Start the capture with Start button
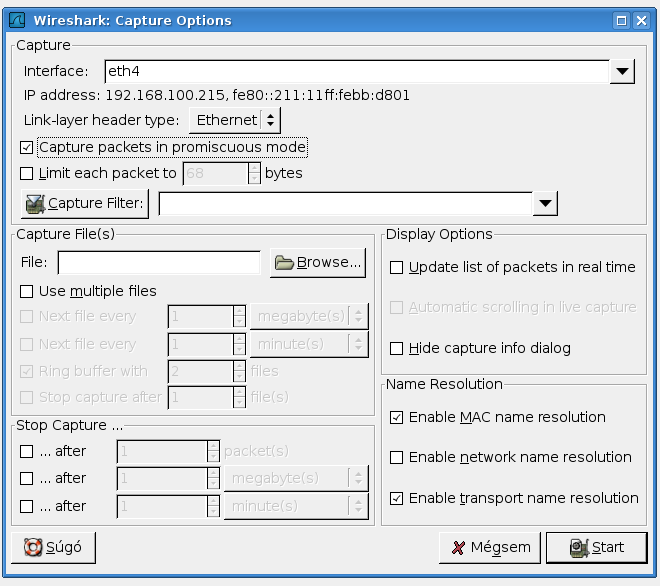This screenshot has height=586, width=660. click(x=596, y=547)
